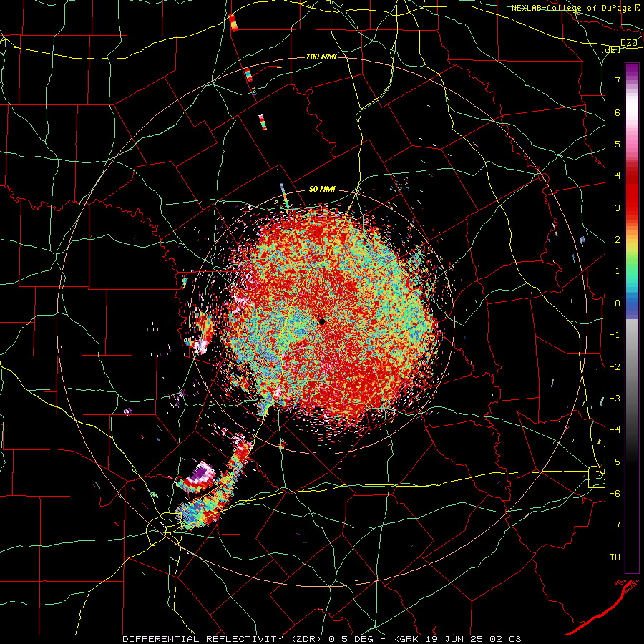The image size is (644, 644).
Task: Click the 19 JUN 25 date text
Action: point(454,639)
